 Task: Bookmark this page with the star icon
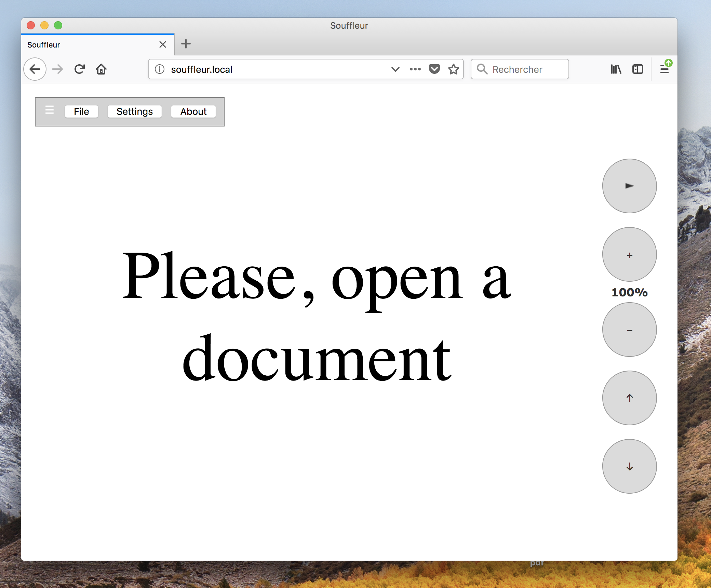(x=454, y=69)
